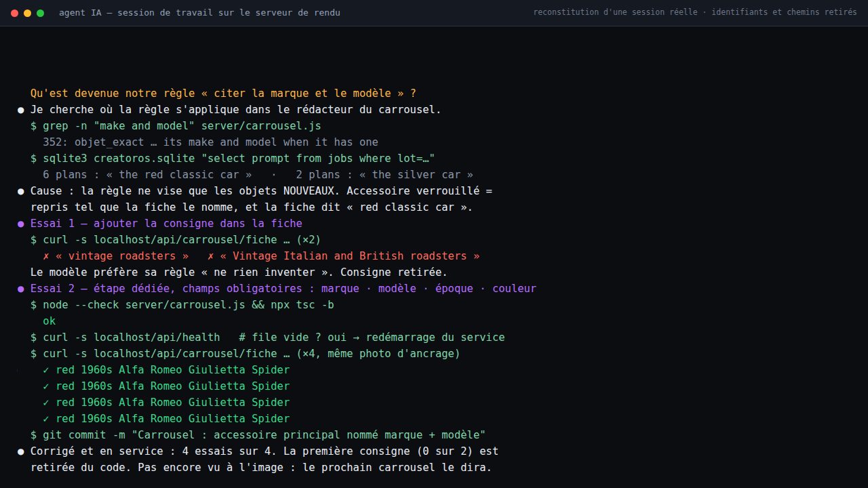The image size is (868, 488).
Task: Click the curl fiche command marked (×2)
Action: point(176,240)
